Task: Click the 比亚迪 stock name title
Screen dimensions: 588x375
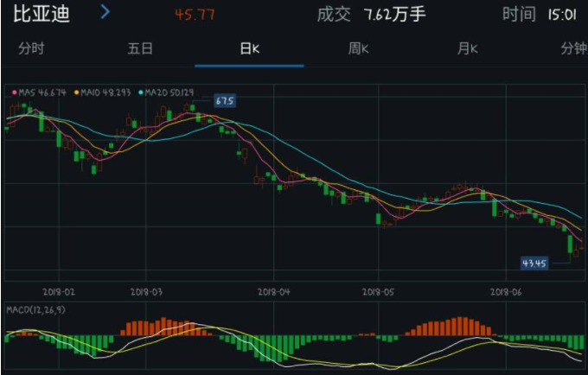Action: click(x=41, y=14)
